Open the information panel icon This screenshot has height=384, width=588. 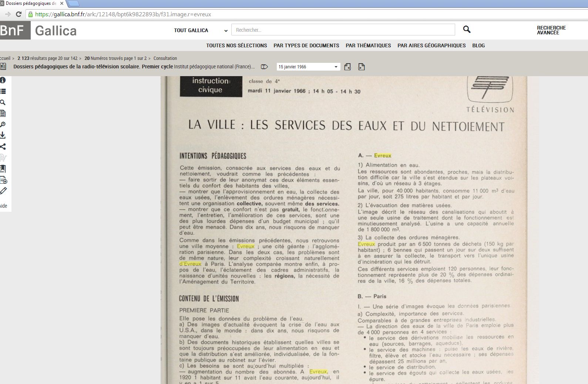tap(3, 80)
